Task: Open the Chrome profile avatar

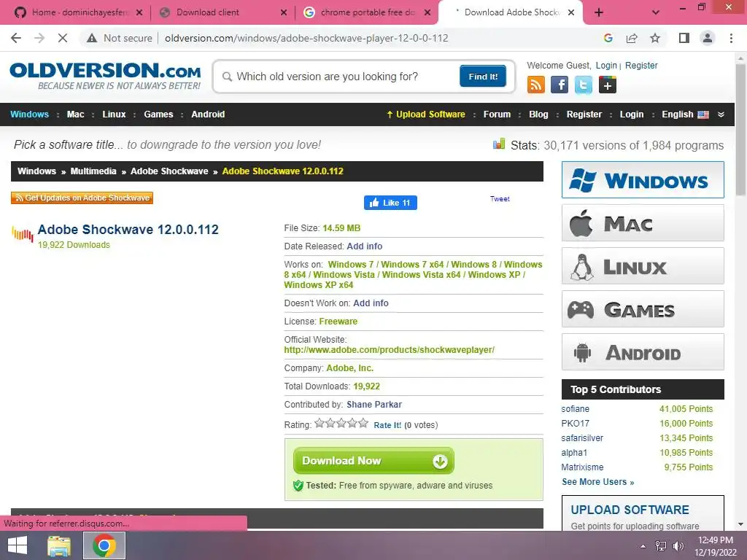Action: pos(708,38)
